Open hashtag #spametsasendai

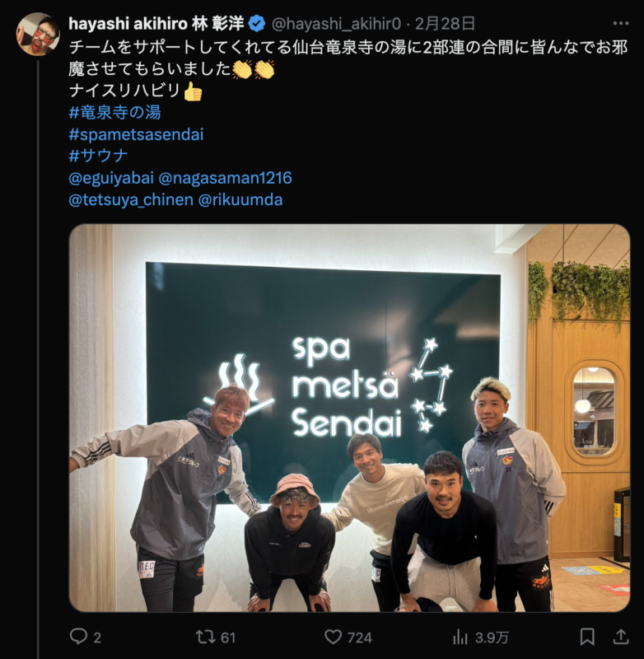click(x=136, y=134)
